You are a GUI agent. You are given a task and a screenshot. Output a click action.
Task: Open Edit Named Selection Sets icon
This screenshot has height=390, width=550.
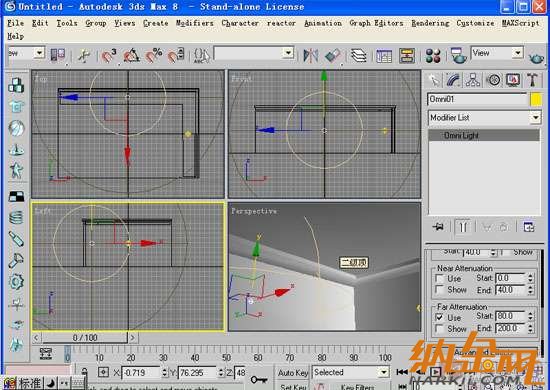pyautogui.click(x=201, y=55)
